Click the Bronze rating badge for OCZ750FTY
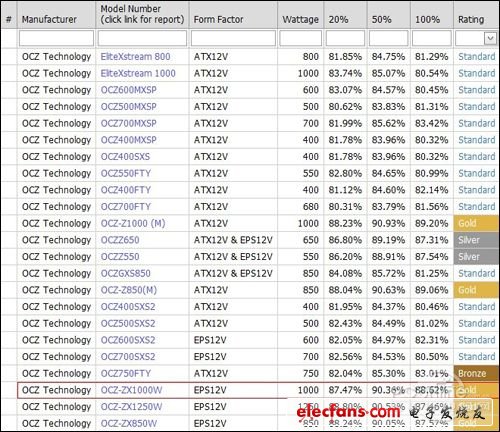Viewport: 500px width, 432px height. [x=476, y=373]
